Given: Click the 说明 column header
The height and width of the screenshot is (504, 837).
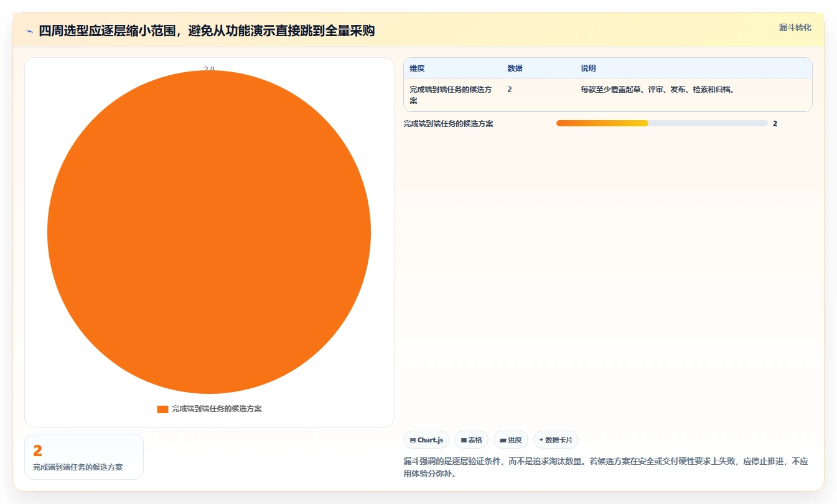Looking at the screenshot, I should click(588, 68).
